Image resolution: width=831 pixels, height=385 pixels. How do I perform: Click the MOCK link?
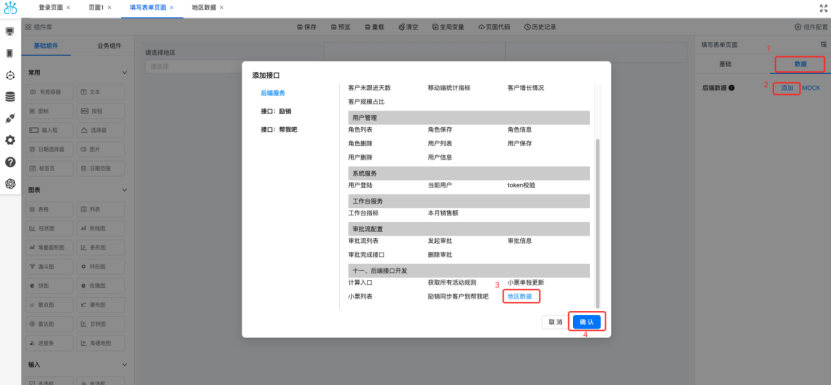(x=811, y=88)
